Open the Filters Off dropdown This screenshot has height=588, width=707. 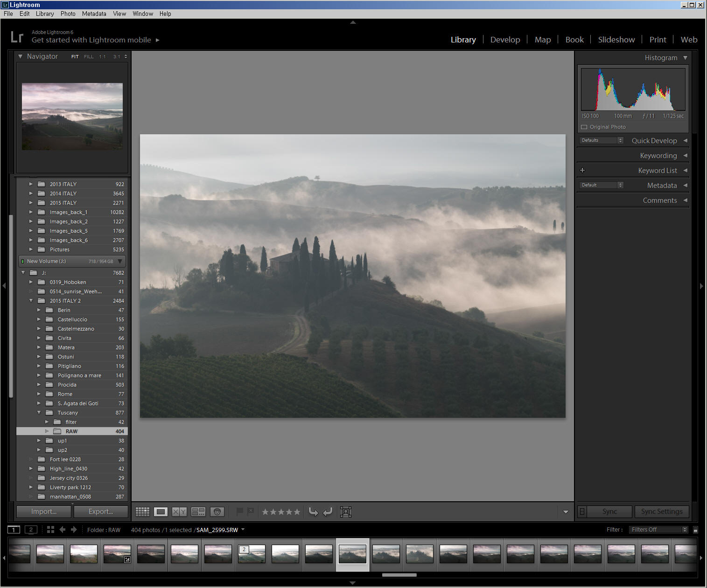[659, 530]
